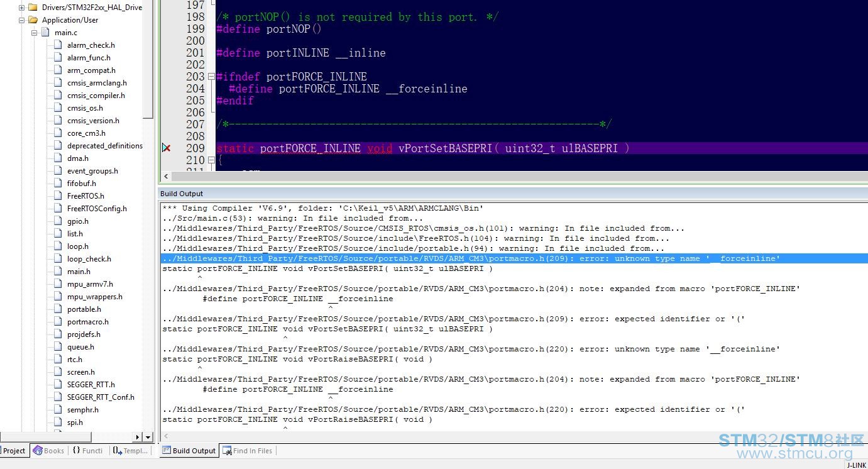Select cmsis_version.h
This screenshot has width=868, height=469.
[93, 121]
